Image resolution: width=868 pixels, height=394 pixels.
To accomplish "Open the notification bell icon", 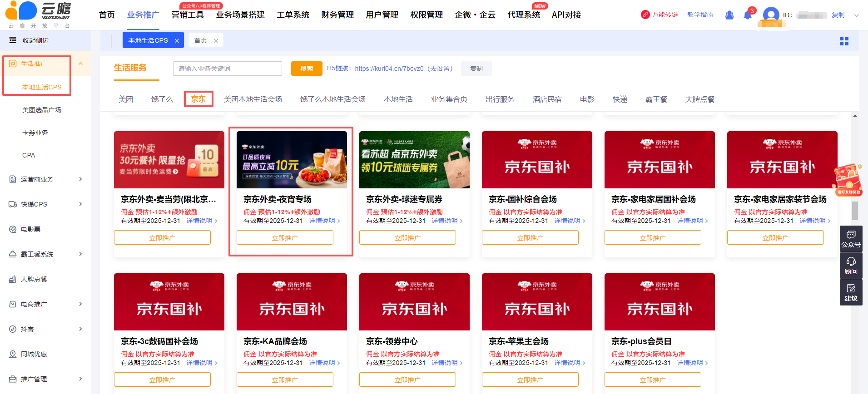I will [x=747, y=15].
